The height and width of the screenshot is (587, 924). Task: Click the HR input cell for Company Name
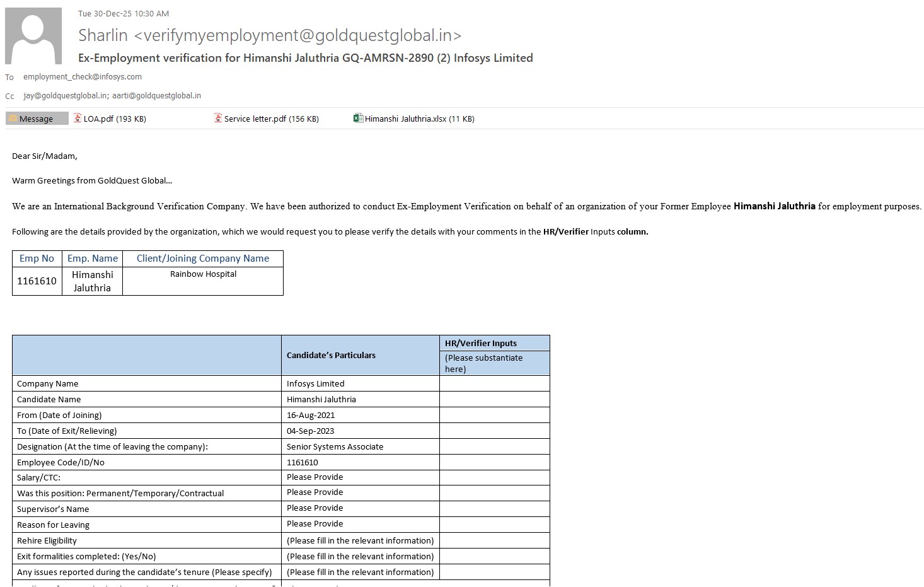tap(494, 383)
